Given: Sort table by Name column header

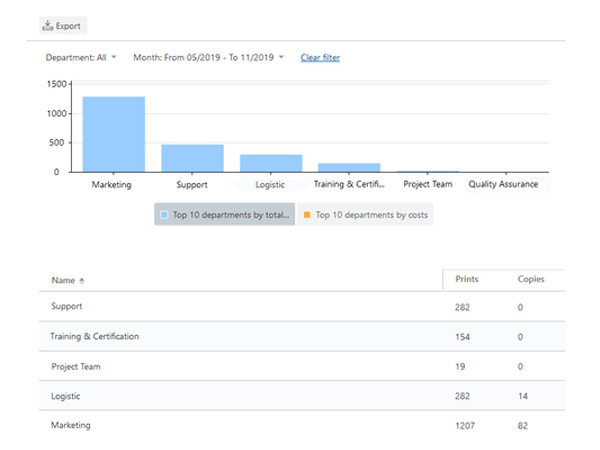Looking at the screenshot, I should click(63, 280).
